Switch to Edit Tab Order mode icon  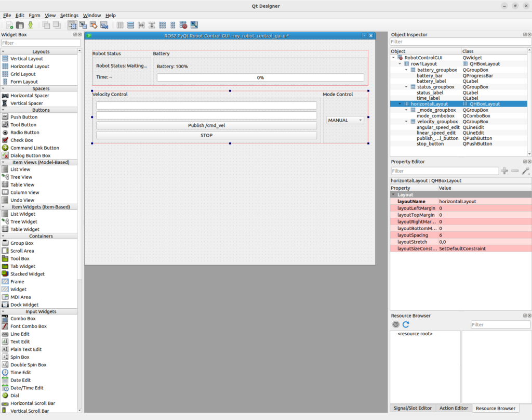click(104, 25)
